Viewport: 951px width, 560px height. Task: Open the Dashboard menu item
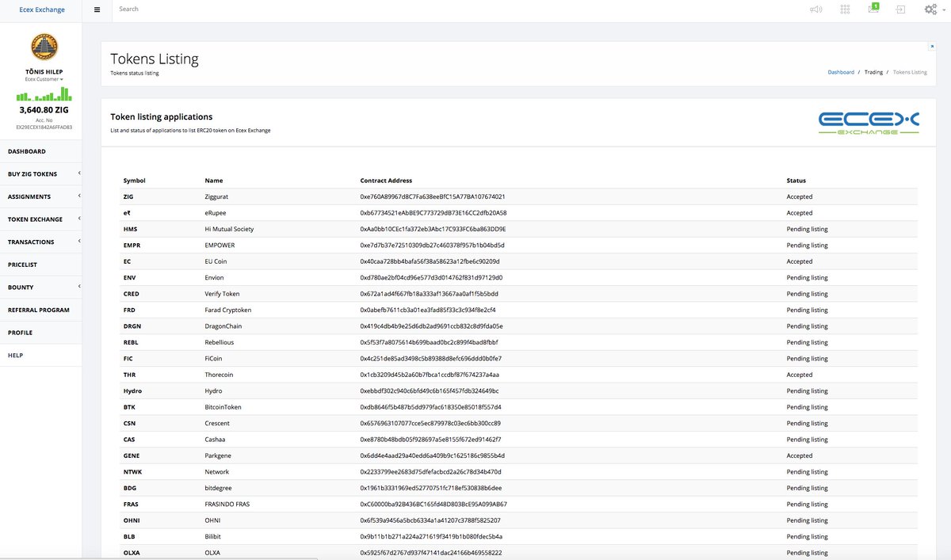[x=41, y=151]
